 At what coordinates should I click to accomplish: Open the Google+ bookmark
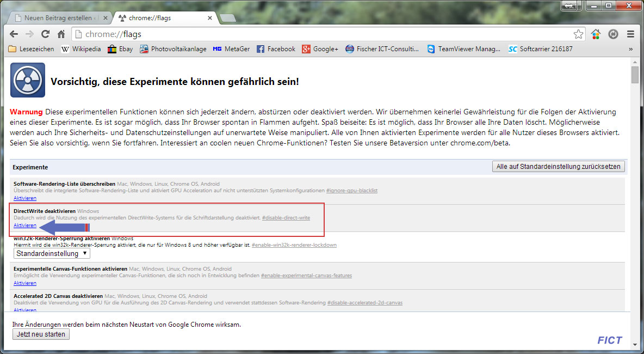[x=320, y=49]
